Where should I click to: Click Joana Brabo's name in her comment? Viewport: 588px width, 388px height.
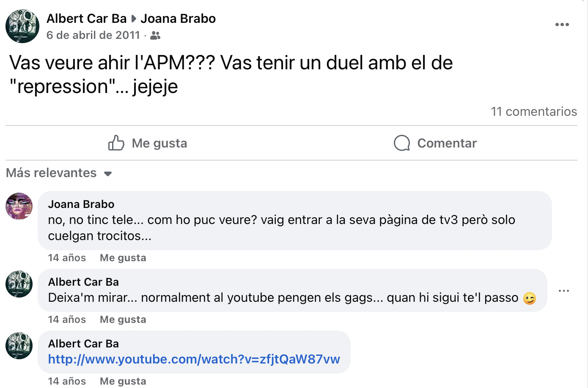tap(81, 204)
